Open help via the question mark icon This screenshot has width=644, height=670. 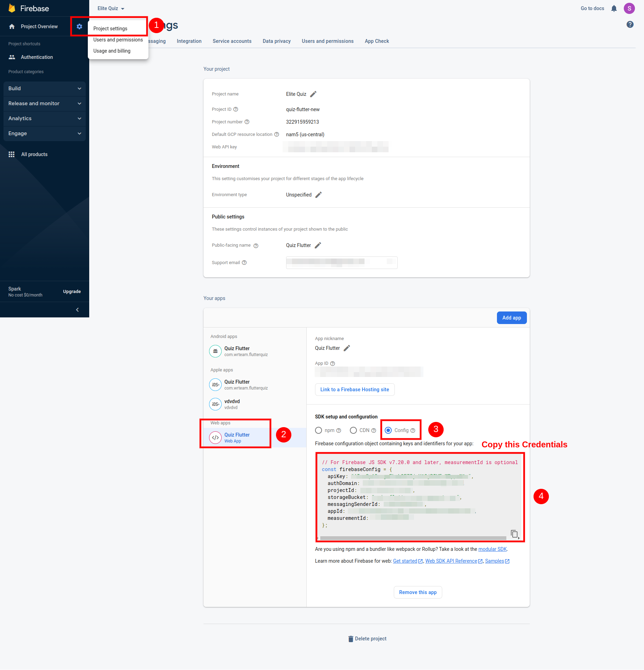(630, 24)
